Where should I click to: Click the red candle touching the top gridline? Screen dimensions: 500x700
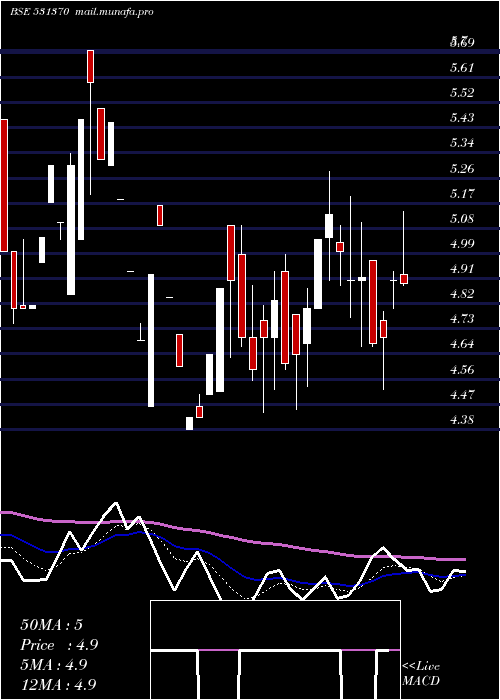[x=90, y=66]
